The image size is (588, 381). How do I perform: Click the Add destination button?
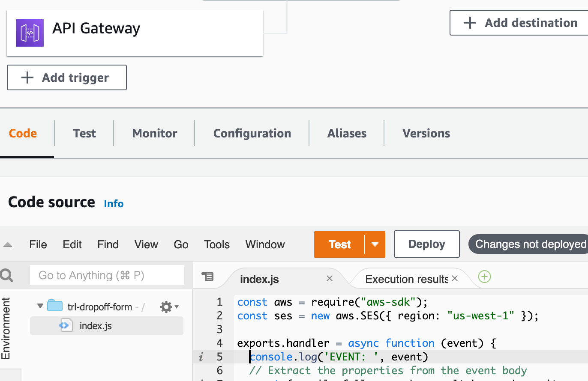520,23
